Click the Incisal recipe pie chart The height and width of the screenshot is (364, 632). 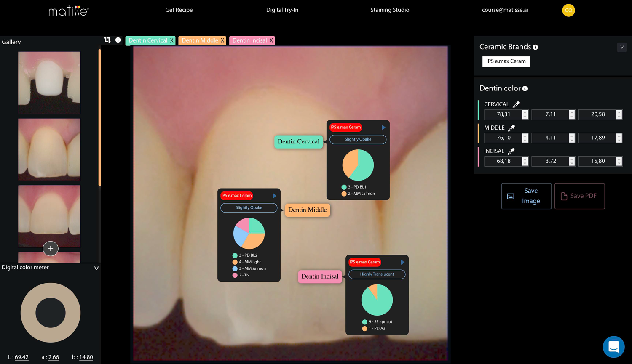[x=377, y=300]
